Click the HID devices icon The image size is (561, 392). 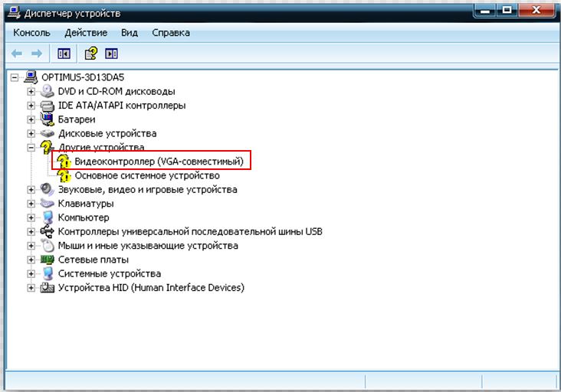(x=48, y=288)
